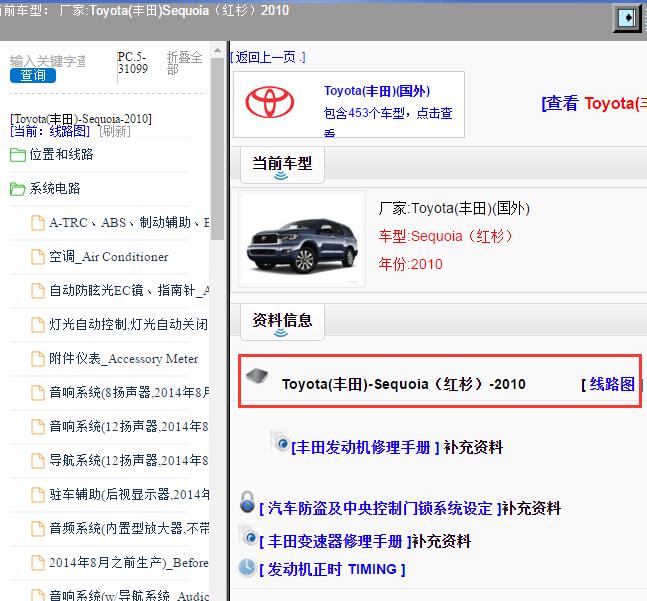
Task: Select the 当前车型 tab
Action: click(282, 165)
